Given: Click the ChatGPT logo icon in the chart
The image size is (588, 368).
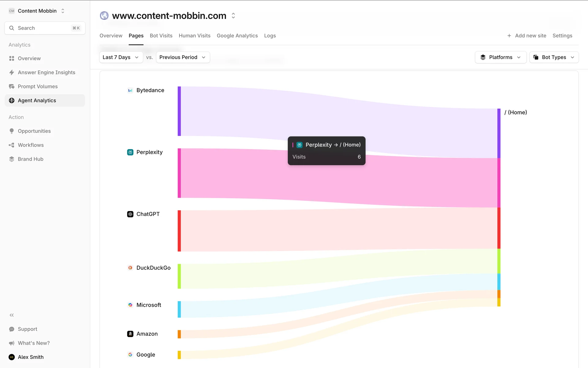Looking at the screenshot, I should tap(130, 214).
